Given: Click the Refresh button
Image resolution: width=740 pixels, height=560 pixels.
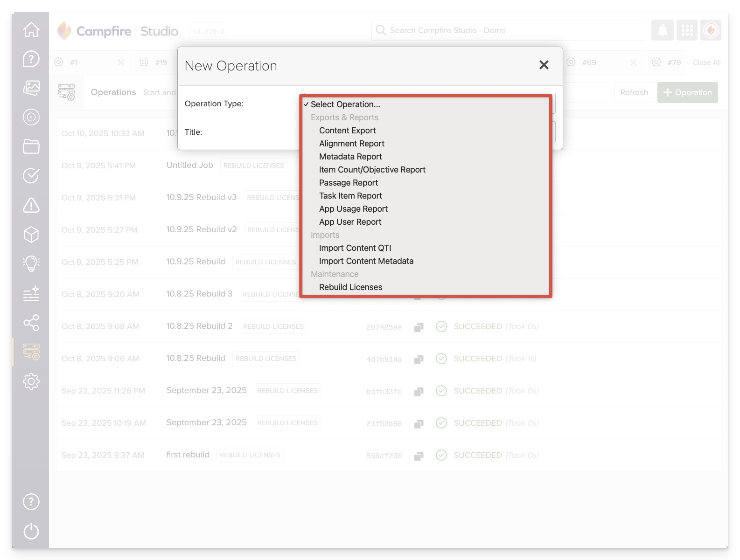Looking at the screenshot, I should tap(634, 92).
